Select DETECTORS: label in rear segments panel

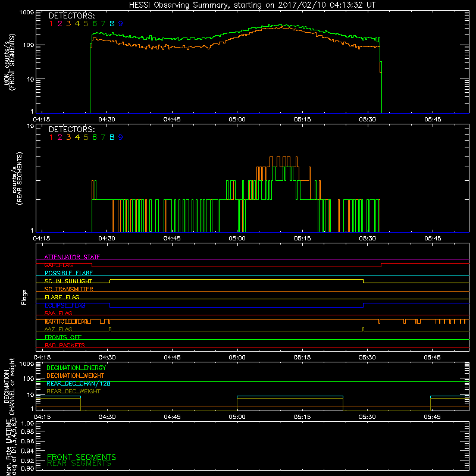[x=71, y=130]
